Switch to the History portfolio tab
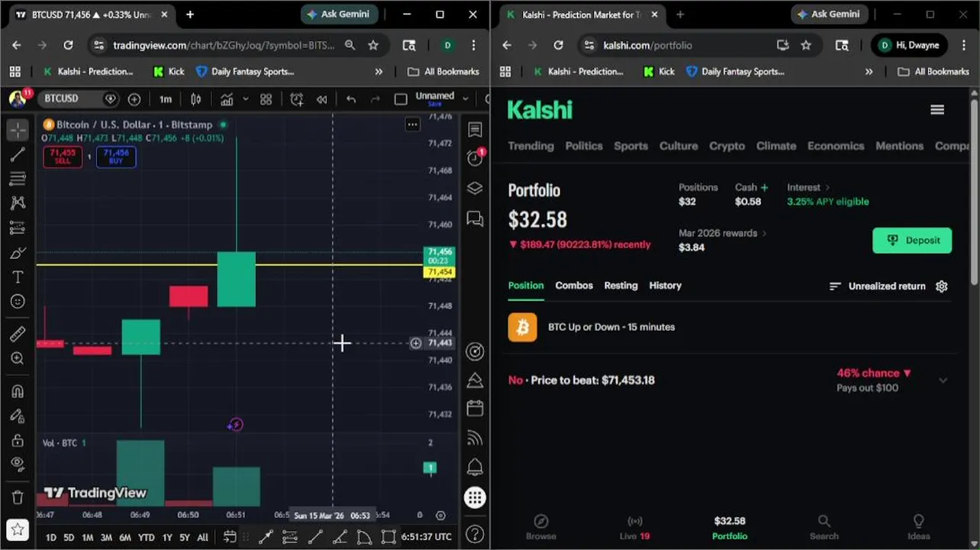 pos(665,285)
